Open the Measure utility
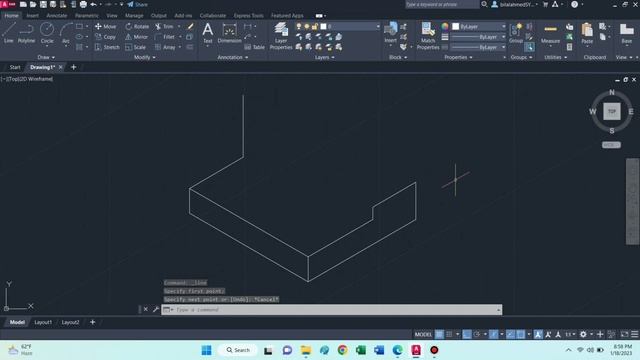Screen dimensions: 640x360 coord(550,33)
